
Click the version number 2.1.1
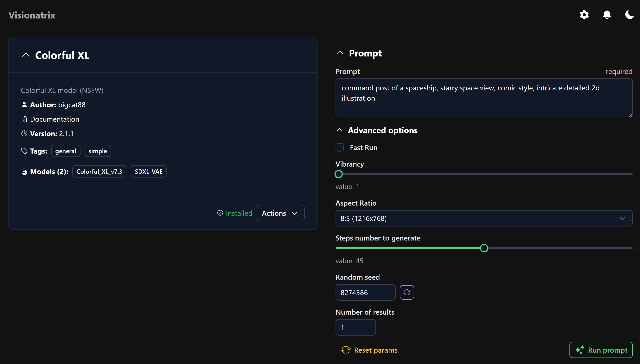coord(66,134)
